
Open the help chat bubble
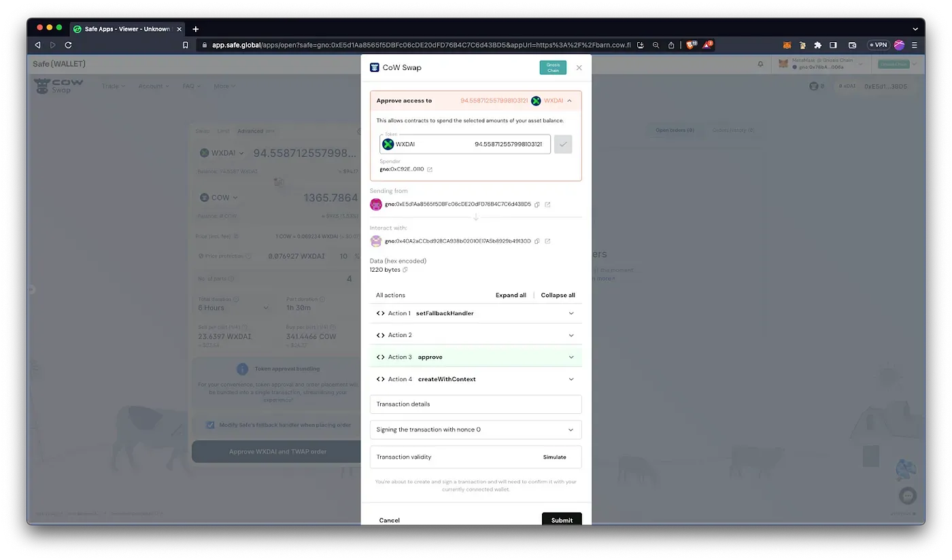[907, 495]
